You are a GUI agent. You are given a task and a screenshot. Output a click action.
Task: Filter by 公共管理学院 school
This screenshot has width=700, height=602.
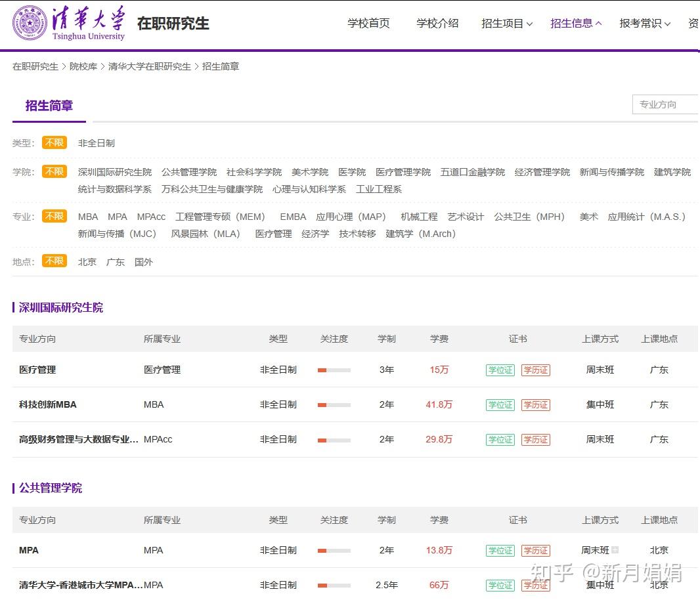pos(189,172)
